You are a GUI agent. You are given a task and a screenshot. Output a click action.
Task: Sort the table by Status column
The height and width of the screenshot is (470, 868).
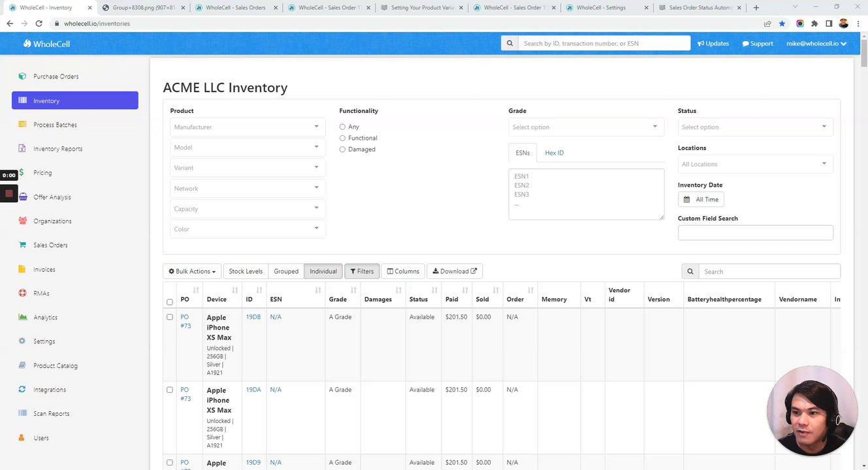pos(434,290)
